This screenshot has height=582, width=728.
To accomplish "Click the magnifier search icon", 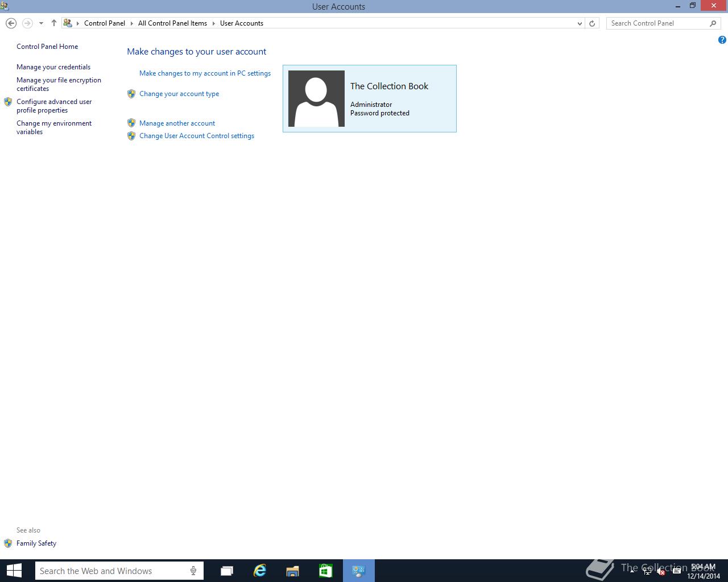I will point(713,23).
